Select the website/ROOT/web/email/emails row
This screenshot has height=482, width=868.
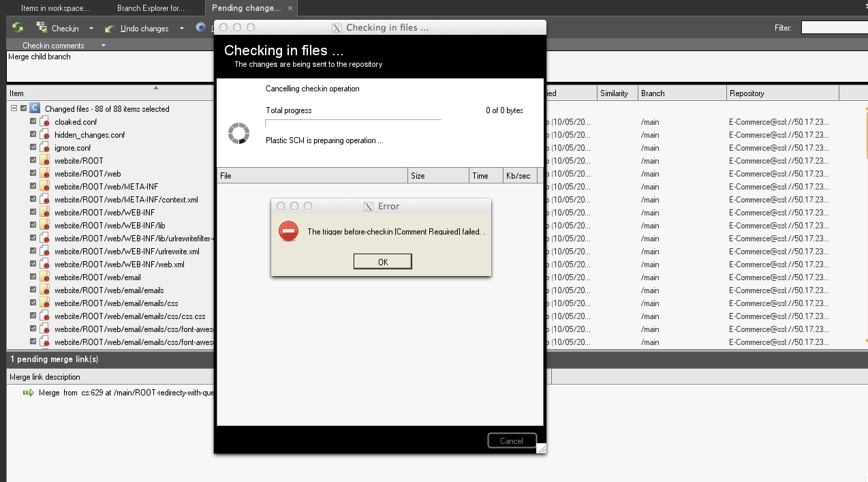coord(109,290)
